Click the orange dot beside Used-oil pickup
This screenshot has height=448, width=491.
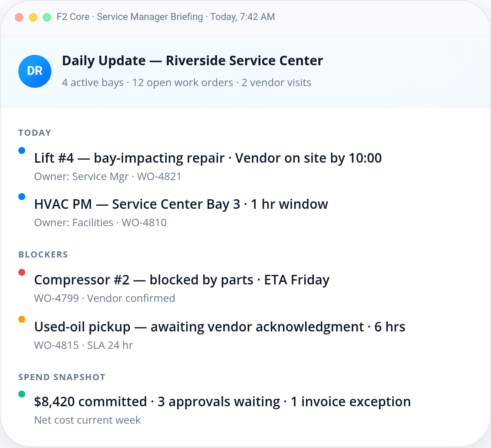click(22, 319)
